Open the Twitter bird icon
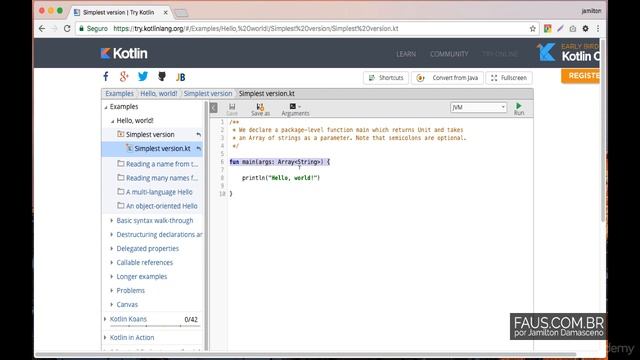640x360 pixels. tap(143, 77)
